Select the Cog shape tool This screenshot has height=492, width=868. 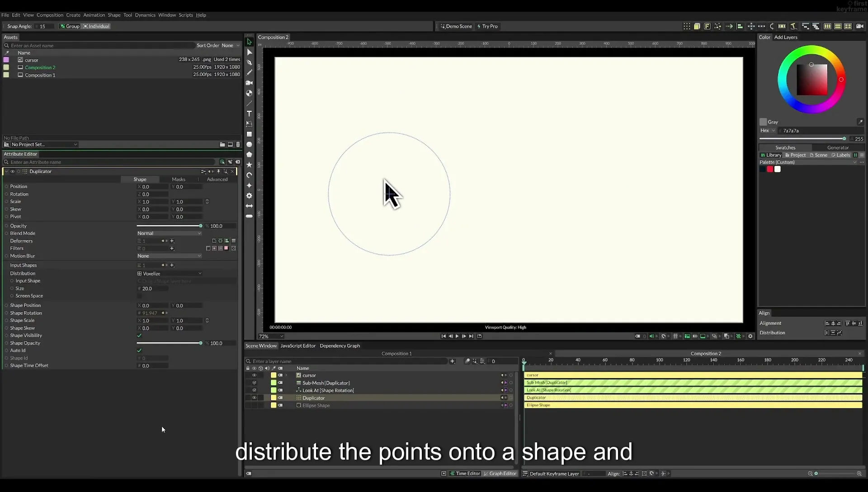pyautogui.click(x=249, y=196)
